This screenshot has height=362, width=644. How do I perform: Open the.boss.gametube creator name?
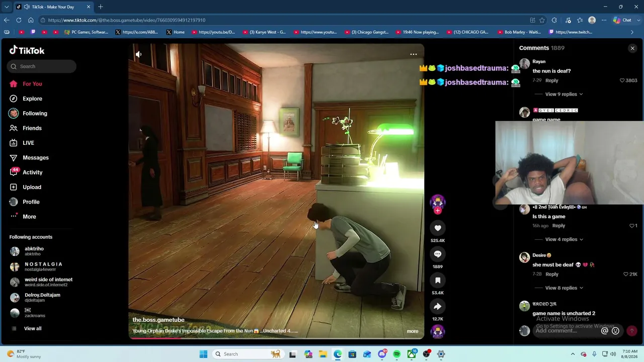point(158,320)
